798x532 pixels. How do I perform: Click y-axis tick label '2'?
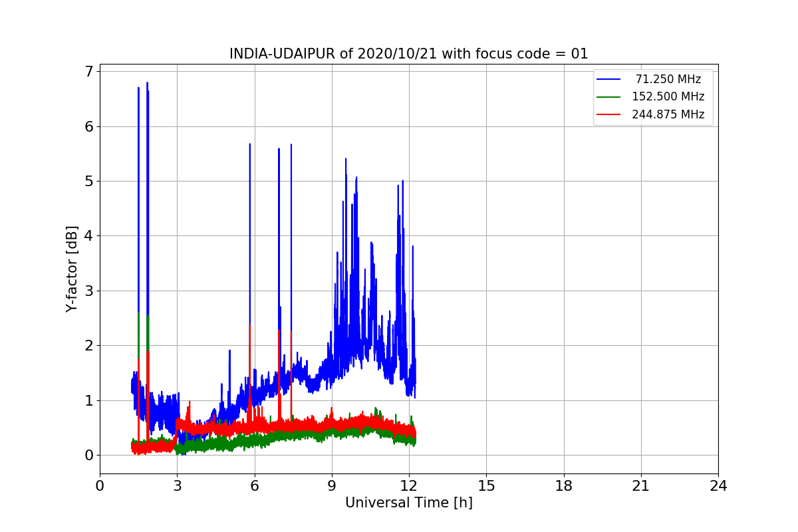coord(88,345)
